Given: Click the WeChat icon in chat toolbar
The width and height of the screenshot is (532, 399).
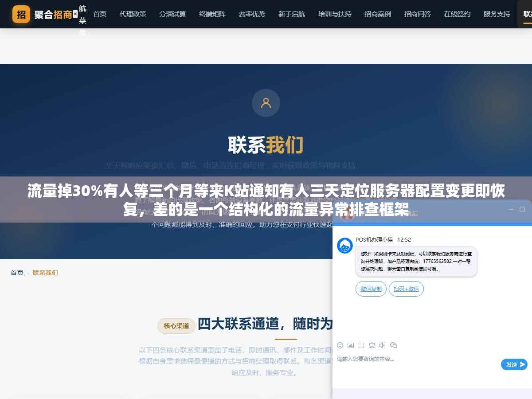Looking at the screenshot, I should pyautogui.click(x=394, y=345).
